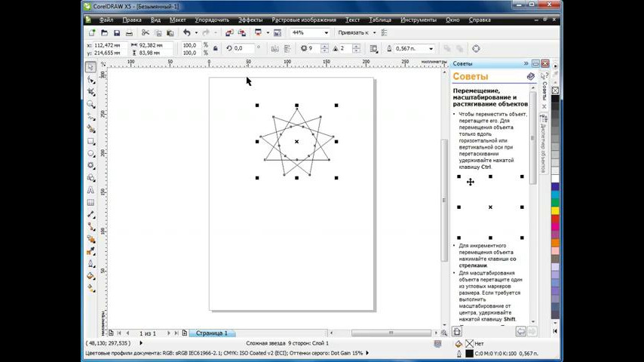Click the rotation angle input field

tap(243, 48)
